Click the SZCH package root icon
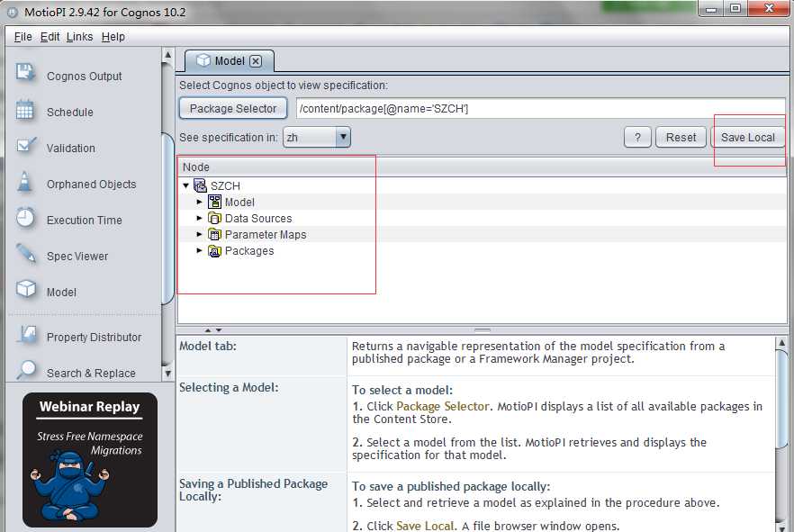The width and height of the screenshot is (794, 532). click(x=201, y=185)
